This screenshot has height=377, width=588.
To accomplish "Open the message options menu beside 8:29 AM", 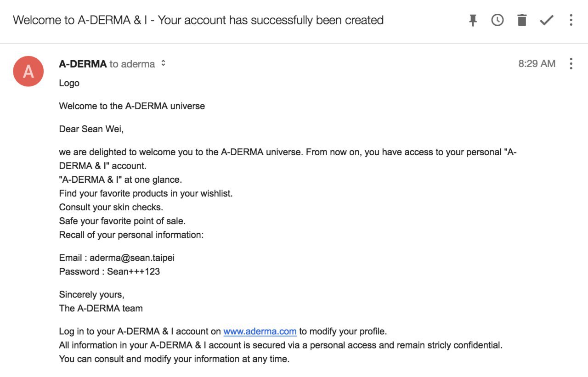I will 571,64.
